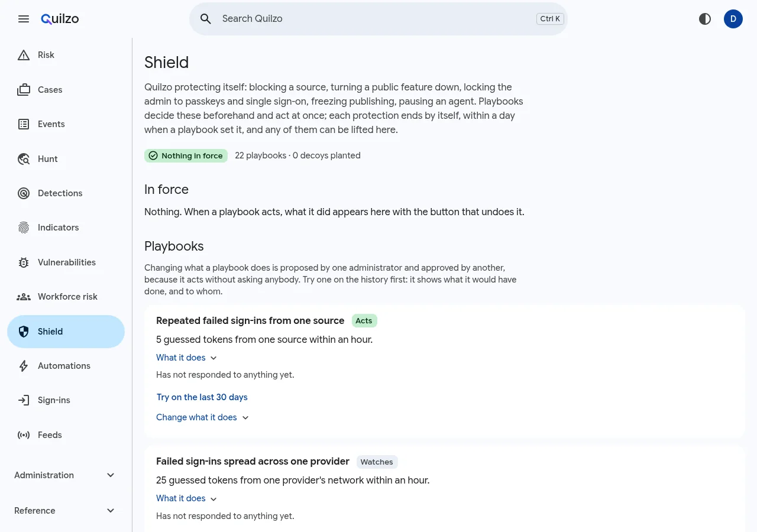Open Cases in the sidebar
The image size is (757, 532).
[x=66, y=90]
